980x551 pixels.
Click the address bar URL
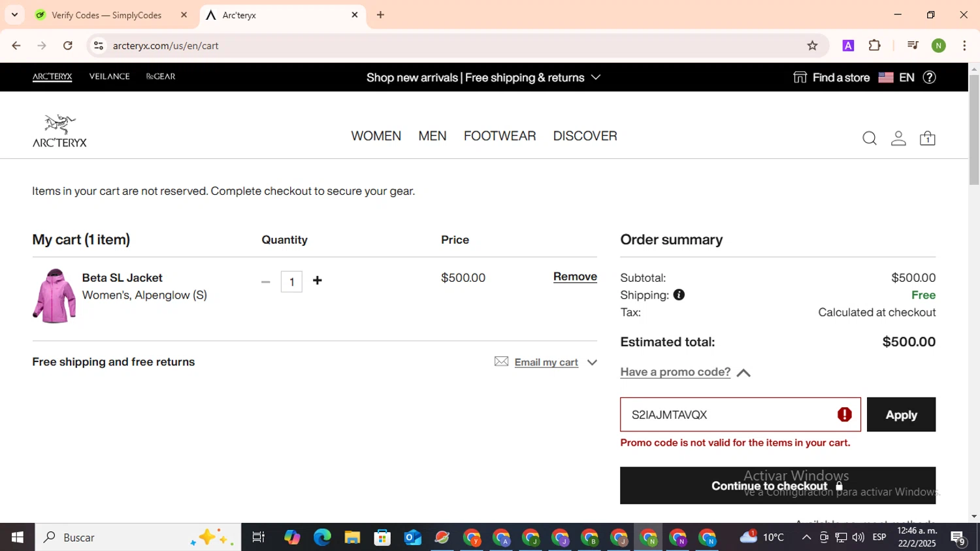(x=165, y=46)
